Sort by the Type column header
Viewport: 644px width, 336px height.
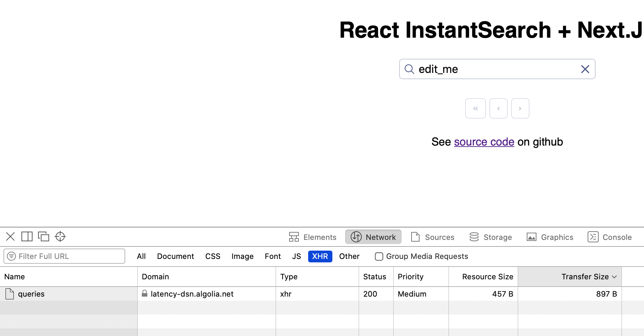click(x=317, y=277)
